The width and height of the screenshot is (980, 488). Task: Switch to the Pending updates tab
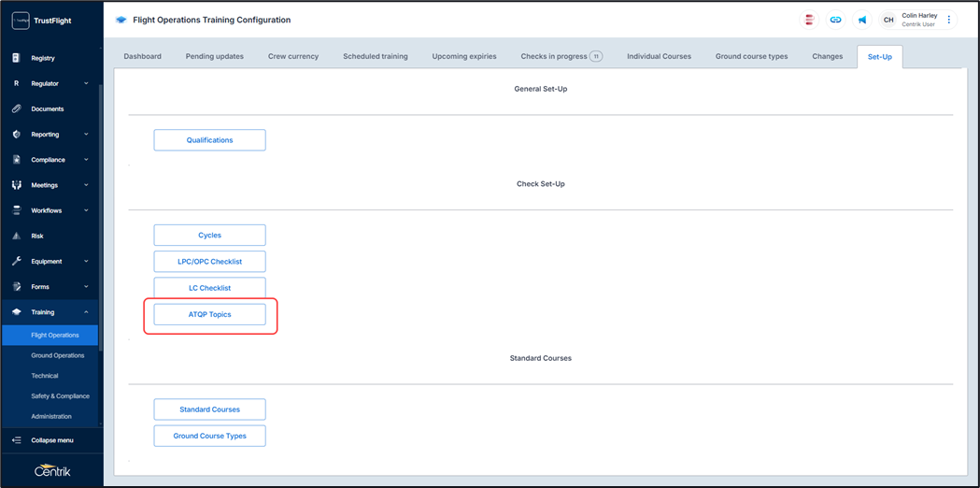(214, 56)
